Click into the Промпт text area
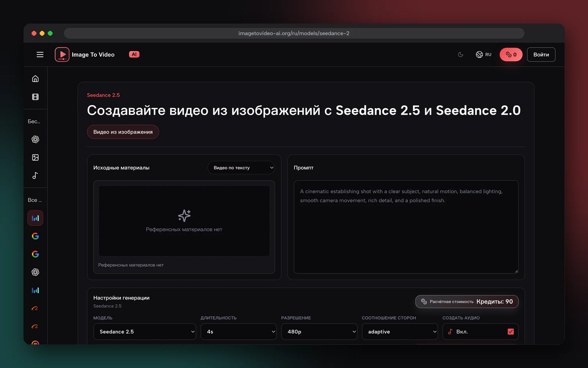Image resolution: width=588 pixels, height=368 pixels. point(406,227)
